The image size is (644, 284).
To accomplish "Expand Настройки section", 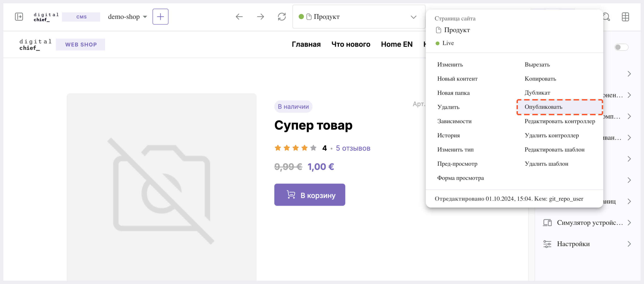I will point(629,244).
